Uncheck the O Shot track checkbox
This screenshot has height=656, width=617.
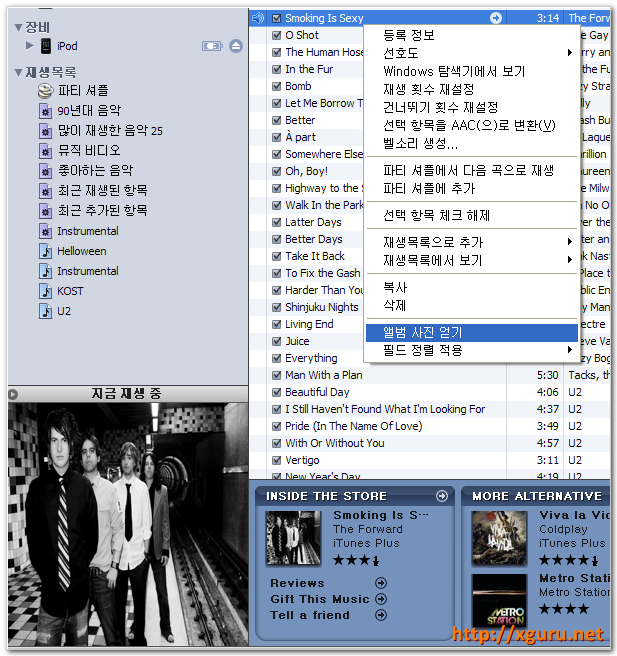point(276,35)
